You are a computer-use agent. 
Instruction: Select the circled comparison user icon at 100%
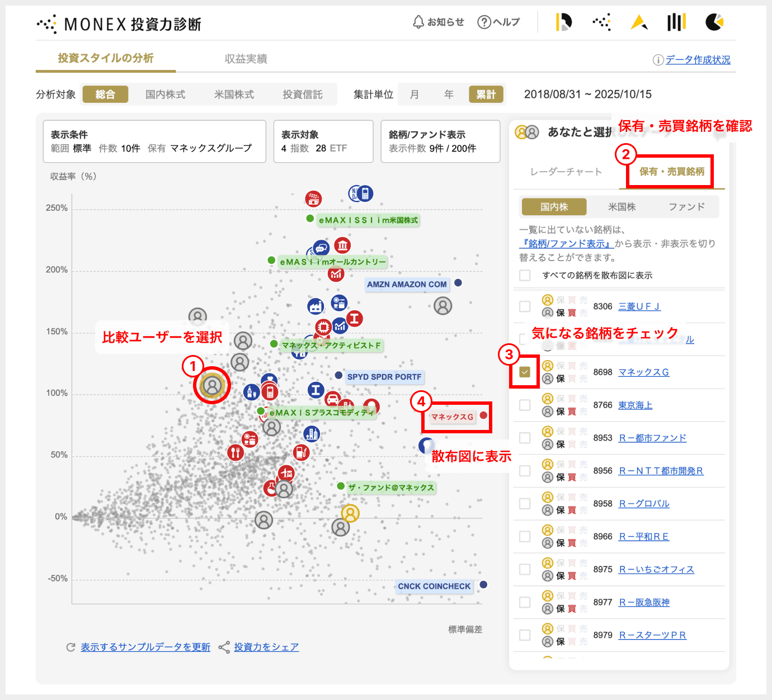[212, 385]
